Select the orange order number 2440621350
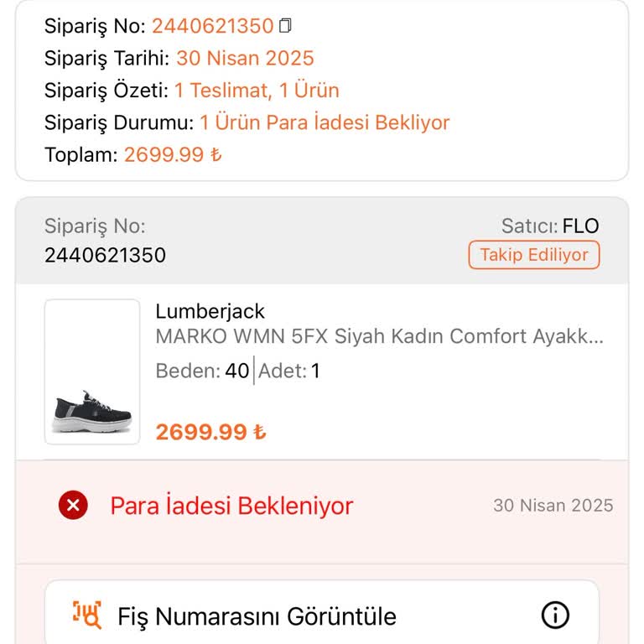Screen dimensions: 644x644 212,26
